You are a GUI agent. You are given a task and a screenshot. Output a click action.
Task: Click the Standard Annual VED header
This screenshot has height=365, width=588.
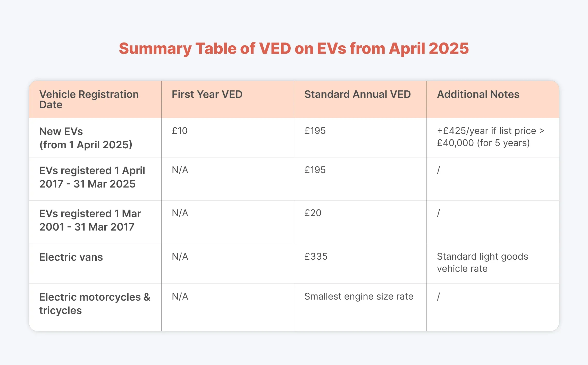pos(357,94)
